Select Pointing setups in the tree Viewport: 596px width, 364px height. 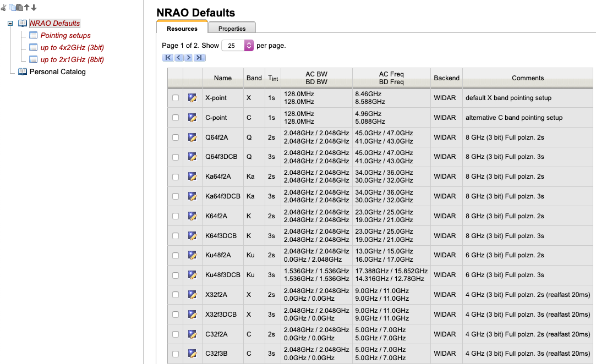click(65, 35)
